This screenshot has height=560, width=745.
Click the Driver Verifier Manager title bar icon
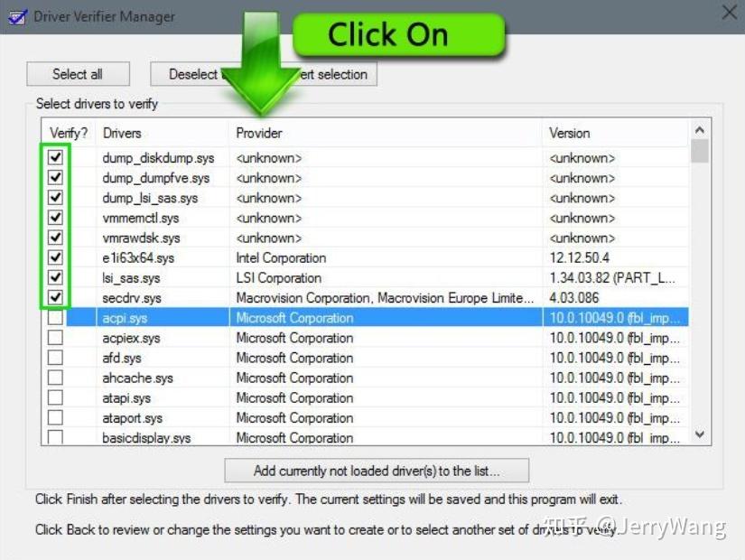[x=18, y=15]
